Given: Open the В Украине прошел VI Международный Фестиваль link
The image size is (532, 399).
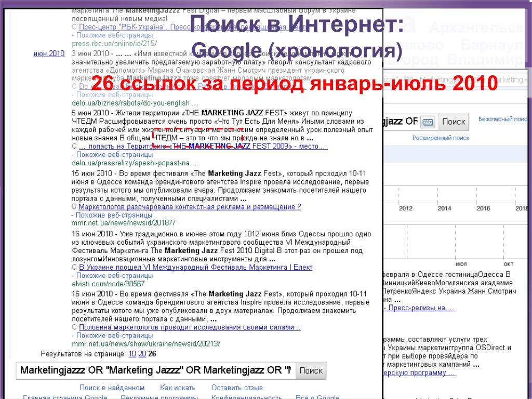Looking at the screenshot, I should pyautogui.click(x=195, y=268).
